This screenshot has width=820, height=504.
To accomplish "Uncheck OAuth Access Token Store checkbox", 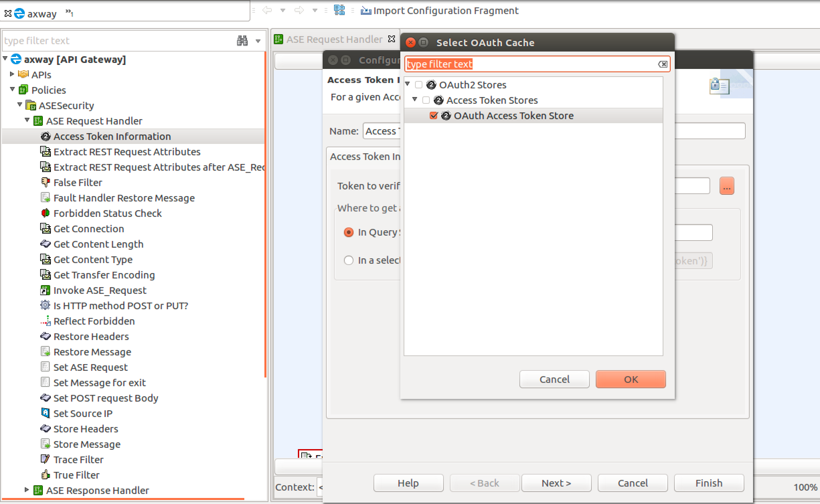I will pos(433,116).
